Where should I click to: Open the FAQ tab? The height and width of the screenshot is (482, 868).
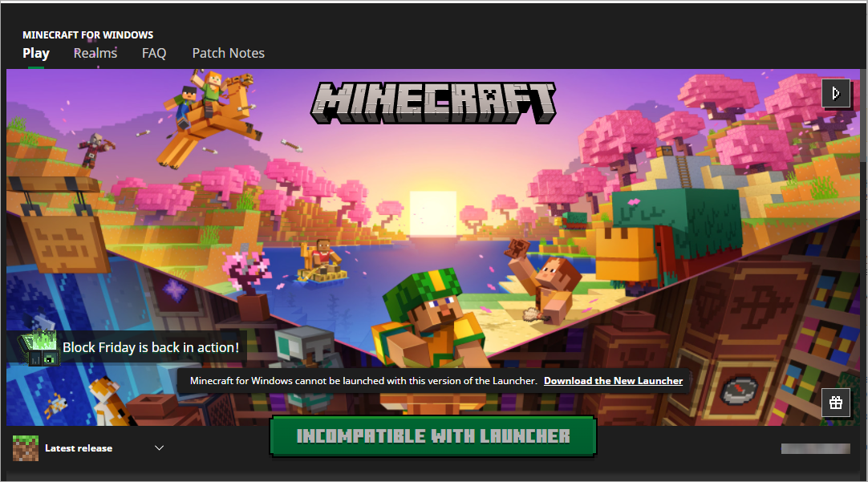154,53
